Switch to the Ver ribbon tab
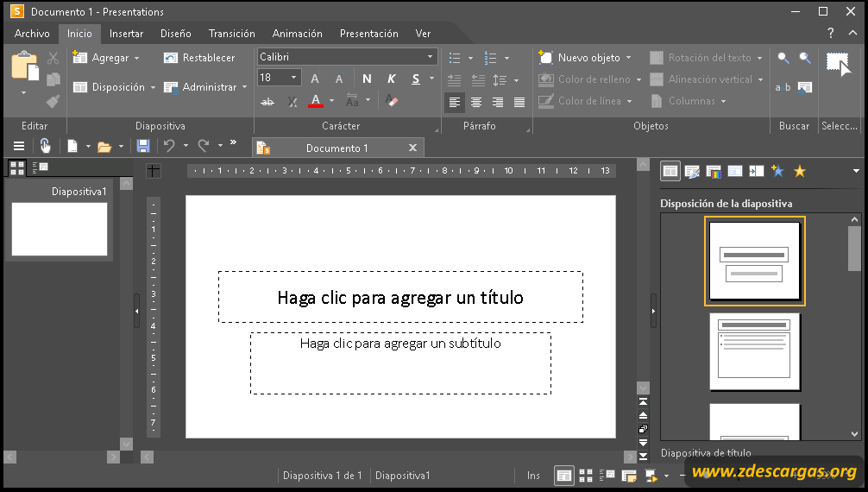Image resolution: width=868 pixels, height=492 pixels. pos(423,34)
